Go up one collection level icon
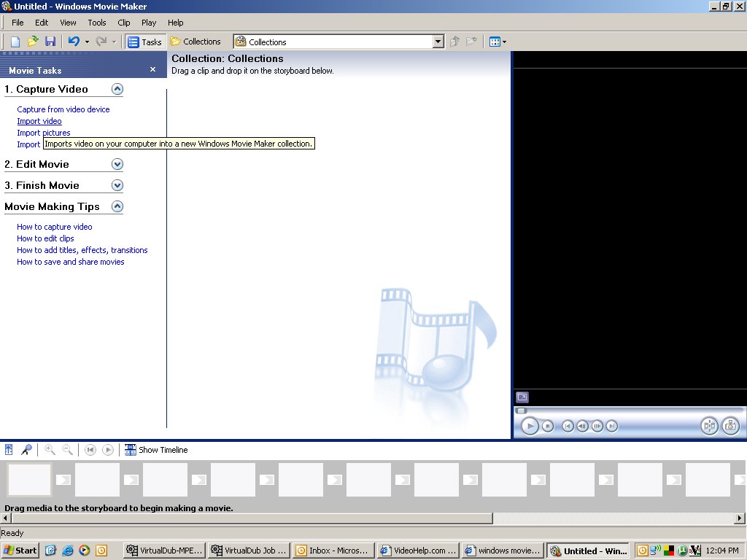Image resolution: width=747 pixels, height=560 pixels. click(455, 42)
